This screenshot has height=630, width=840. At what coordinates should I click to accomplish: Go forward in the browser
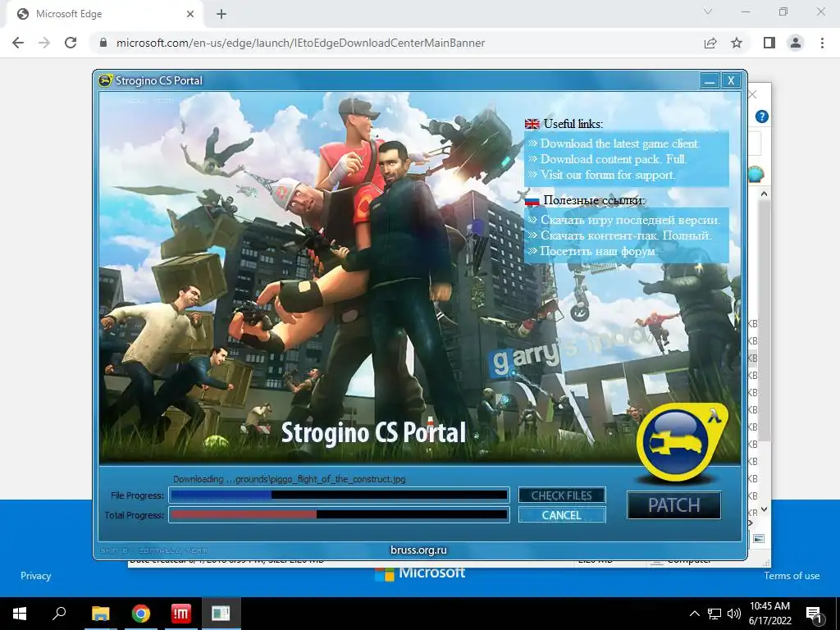(44, 43)
